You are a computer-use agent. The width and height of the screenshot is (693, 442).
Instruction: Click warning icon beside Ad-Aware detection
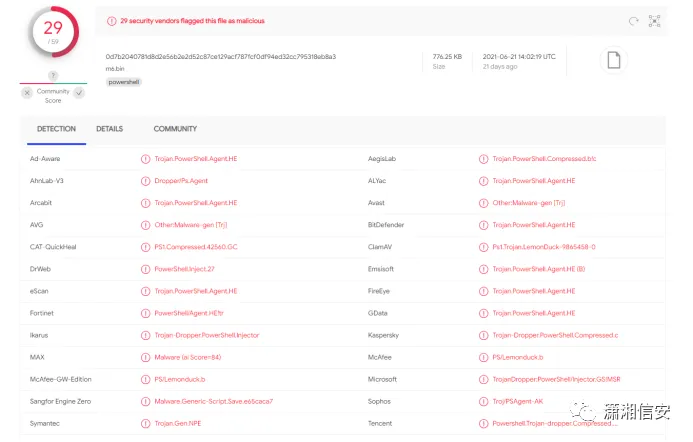coord(146,159)
